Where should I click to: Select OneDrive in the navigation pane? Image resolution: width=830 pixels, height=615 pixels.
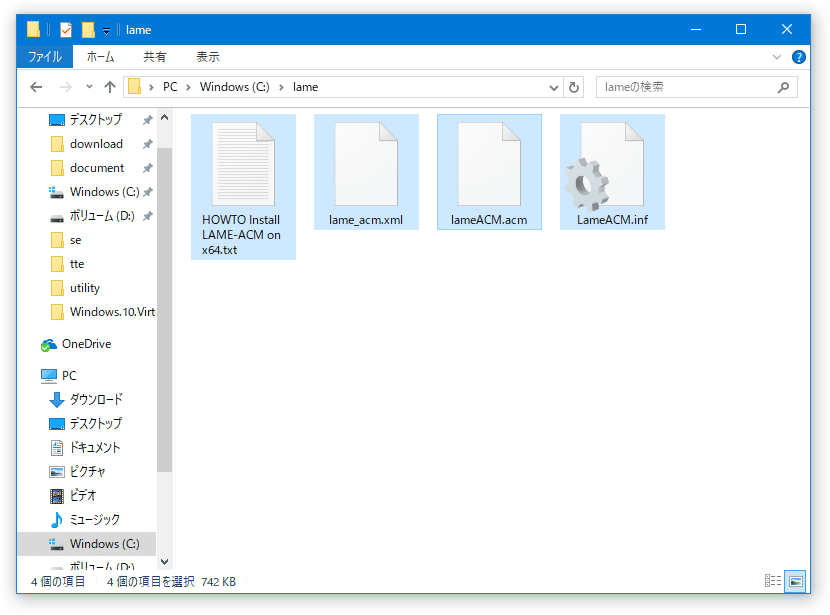pyautogui.click(x=87, y=344)
